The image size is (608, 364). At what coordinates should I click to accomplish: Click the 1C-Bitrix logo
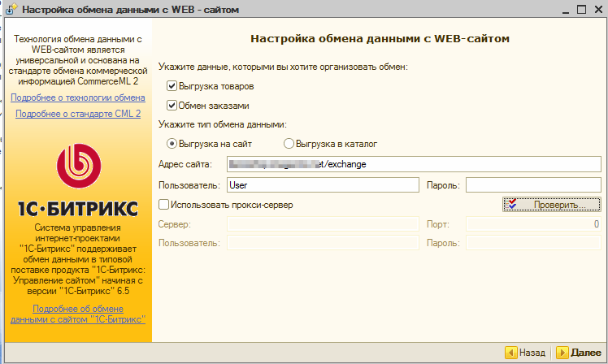[79, 166]
